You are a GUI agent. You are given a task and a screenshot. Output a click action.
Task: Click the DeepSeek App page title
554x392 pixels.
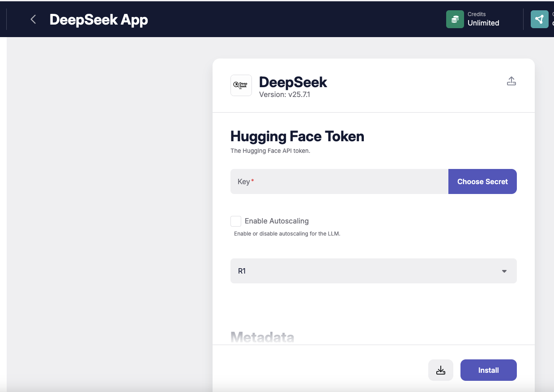point(98,20)
